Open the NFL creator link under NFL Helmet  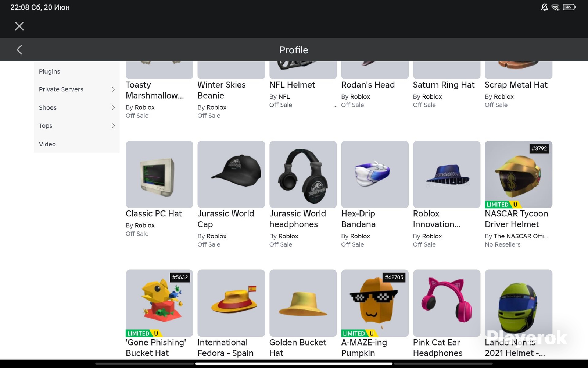pos(284,97)
